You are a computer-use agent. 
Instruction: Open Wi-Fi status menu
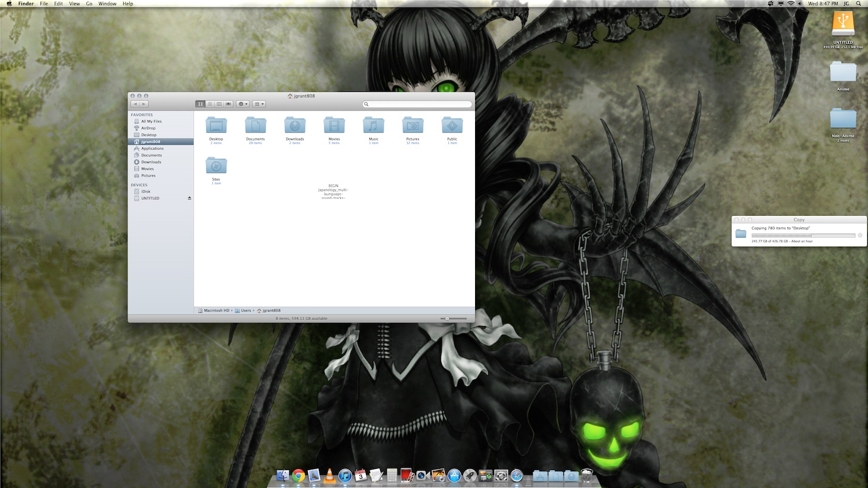(790, 3)
